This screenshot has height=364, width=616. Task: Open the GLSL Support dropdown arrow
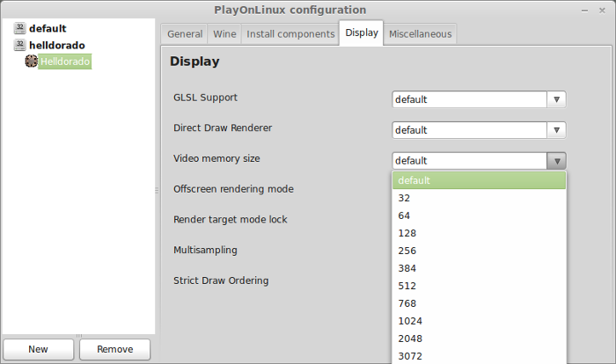pos(556,99)
